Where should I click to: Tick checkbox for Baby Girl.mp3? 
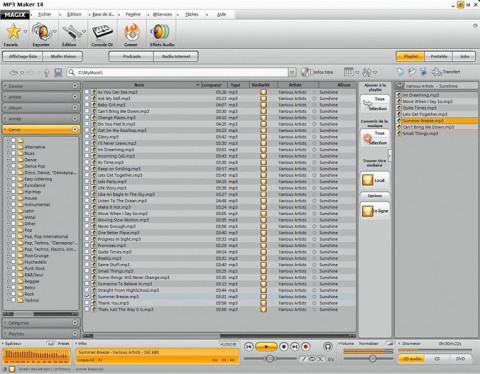(87, 105)
